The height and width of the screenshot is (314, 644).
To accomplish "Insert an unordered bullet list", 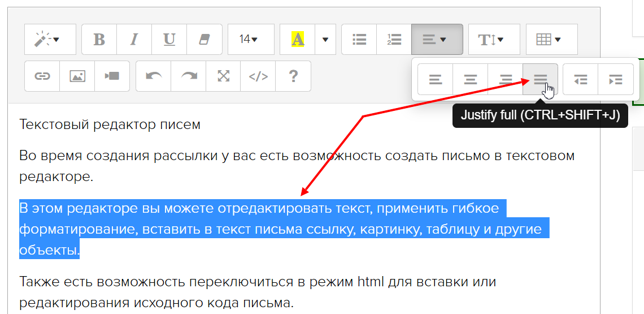I will click(359, 39).
